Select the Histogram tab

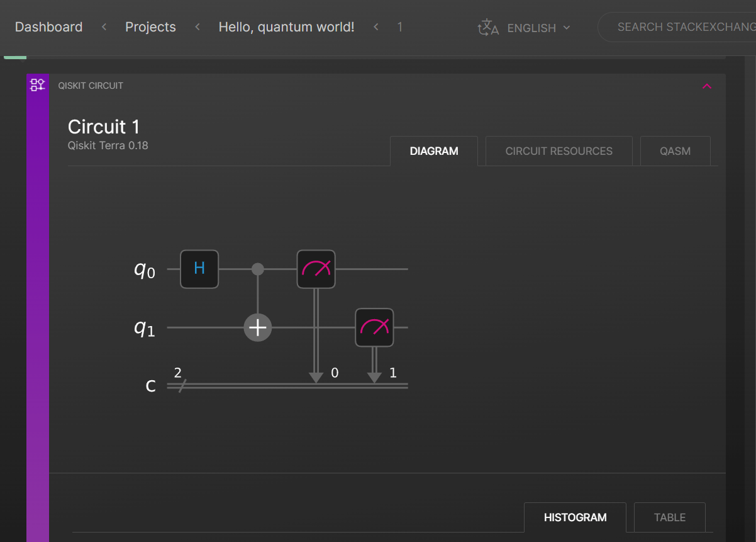pyautogui.click(x=575, y=517)
